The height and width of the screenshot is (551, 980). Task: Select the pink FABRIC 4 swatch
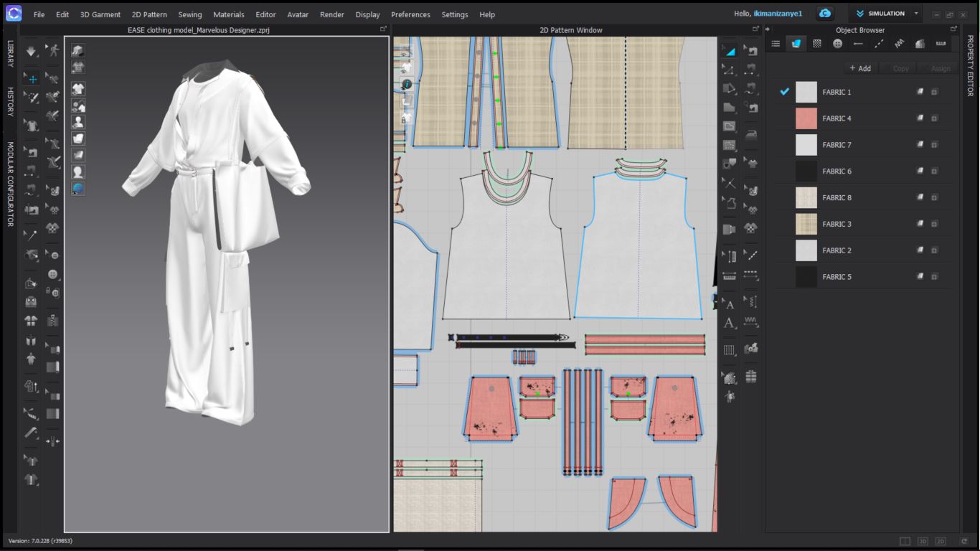coord(806,118)
